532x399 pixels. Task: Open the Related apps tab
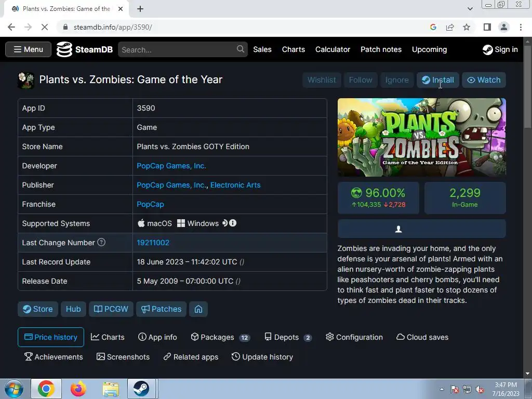pos(191,357)
